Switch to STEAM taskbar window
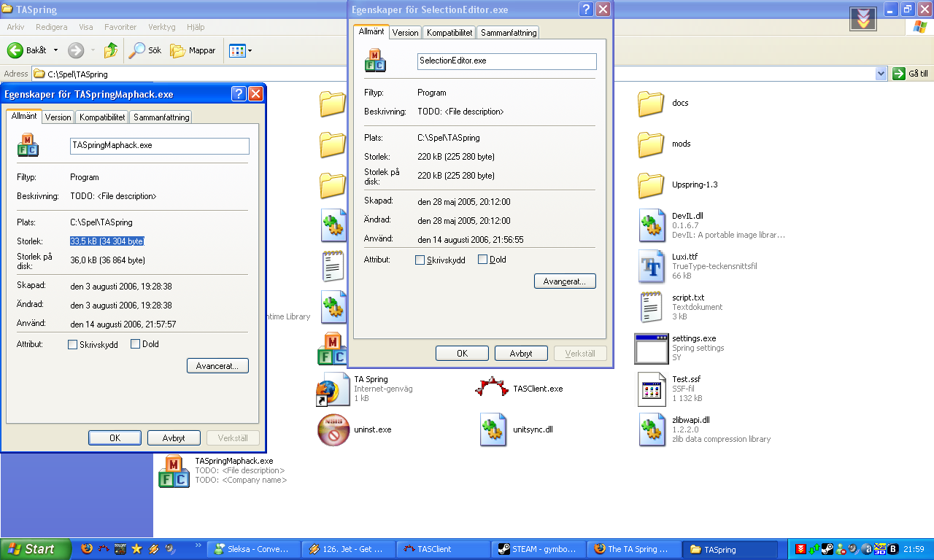This screenshot has width=934, height=560. 538,550
